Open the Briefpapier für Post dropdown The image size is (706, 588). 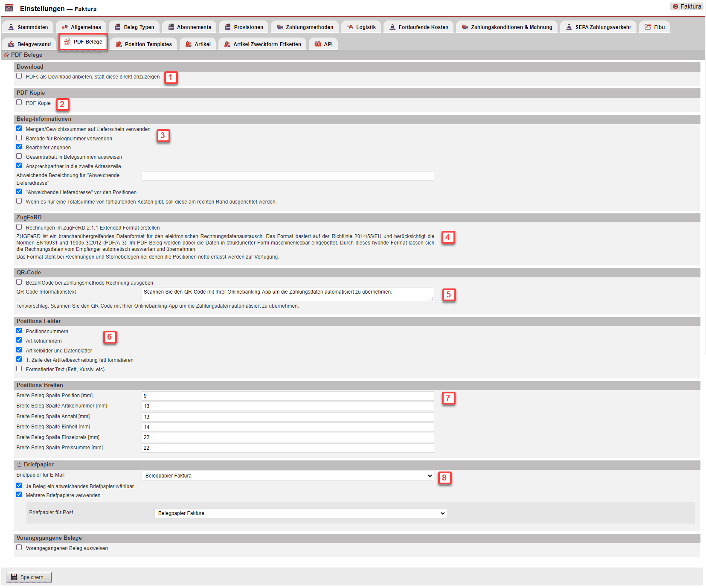(300, 513)
